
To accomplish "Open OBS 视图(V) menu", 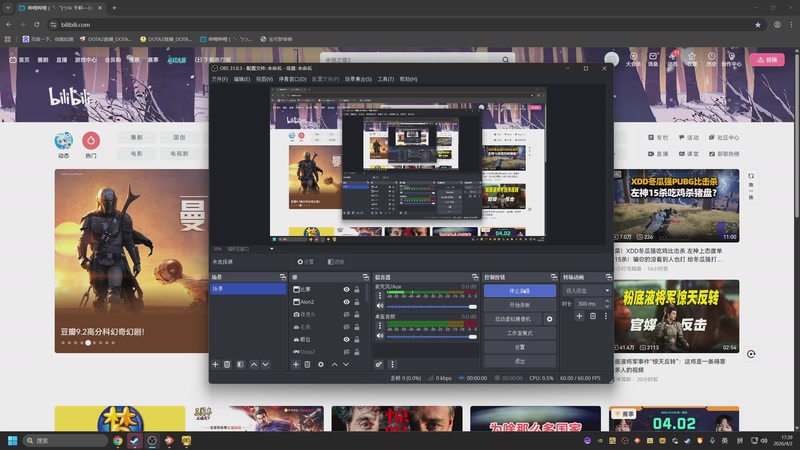I will 264,79.
